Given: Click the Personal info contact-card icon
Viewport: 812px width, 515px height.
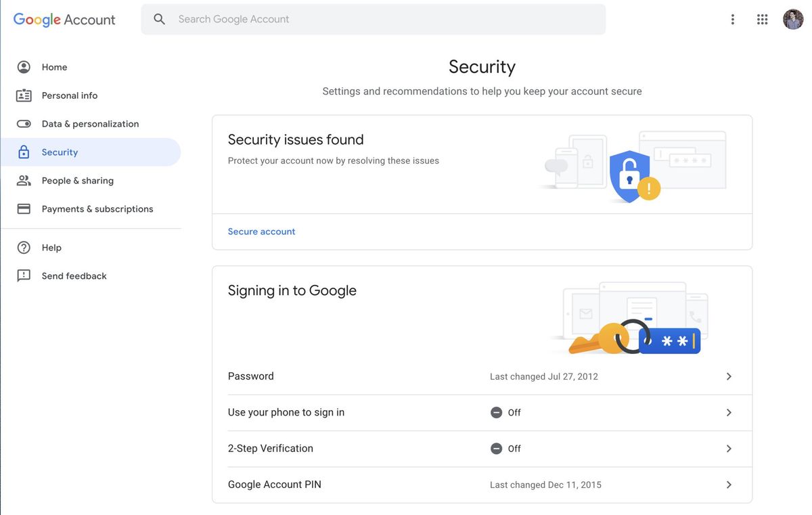Looking at the screenshot, I should point(23,95).
